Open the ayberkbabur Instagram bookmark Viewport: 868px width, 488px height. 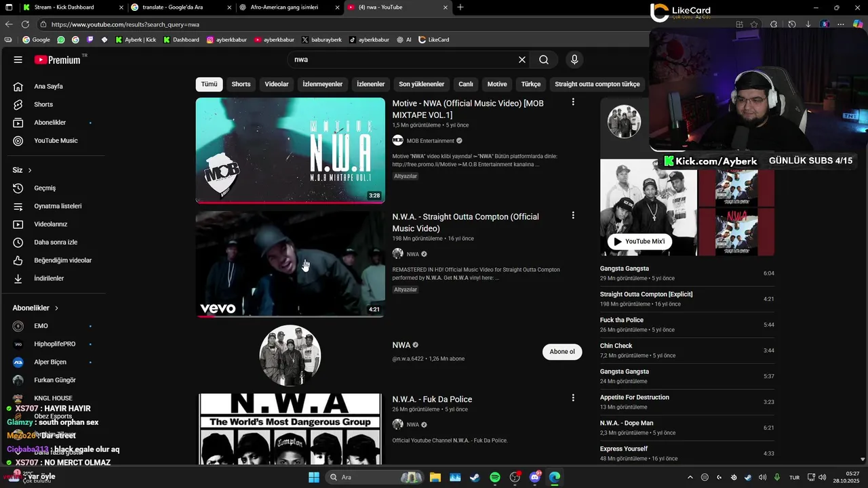coord(226,40)
